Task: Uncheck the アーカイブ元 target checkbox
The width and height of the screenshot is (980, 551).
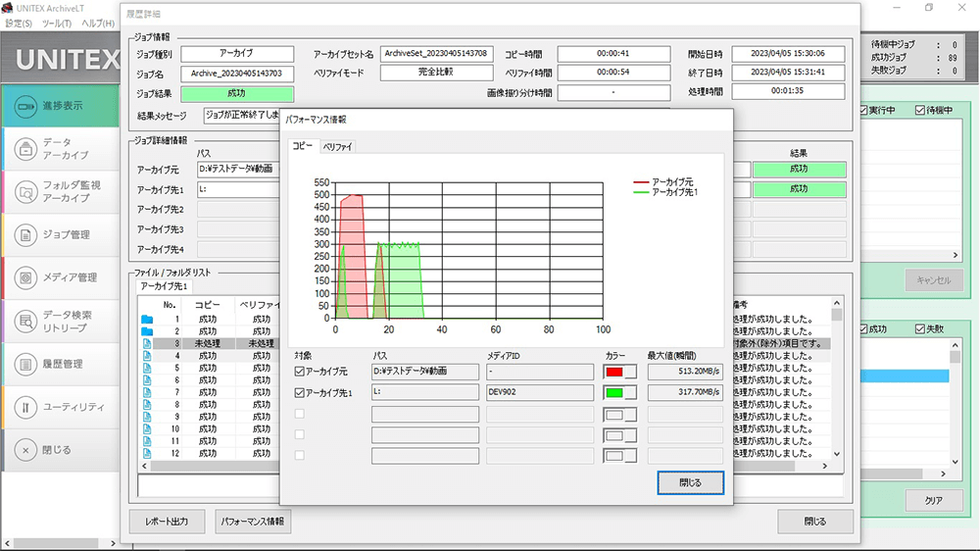Action: (299, 372)
